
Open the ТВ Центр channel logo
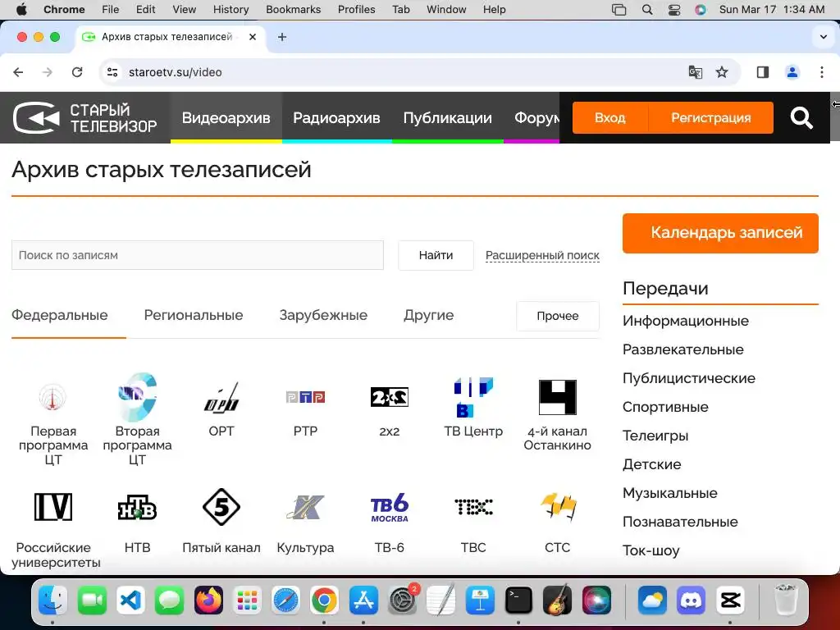pos(473,397)
